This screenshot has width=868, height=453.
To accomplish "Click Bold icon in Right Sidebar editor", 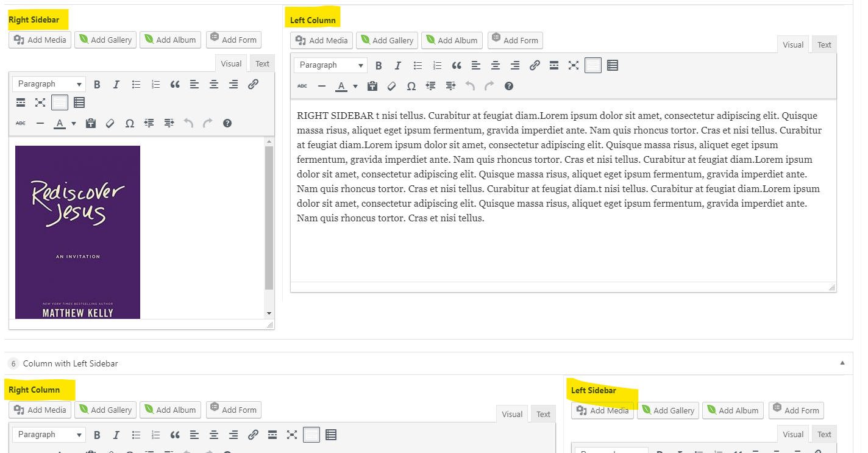I will click(96, 85).
